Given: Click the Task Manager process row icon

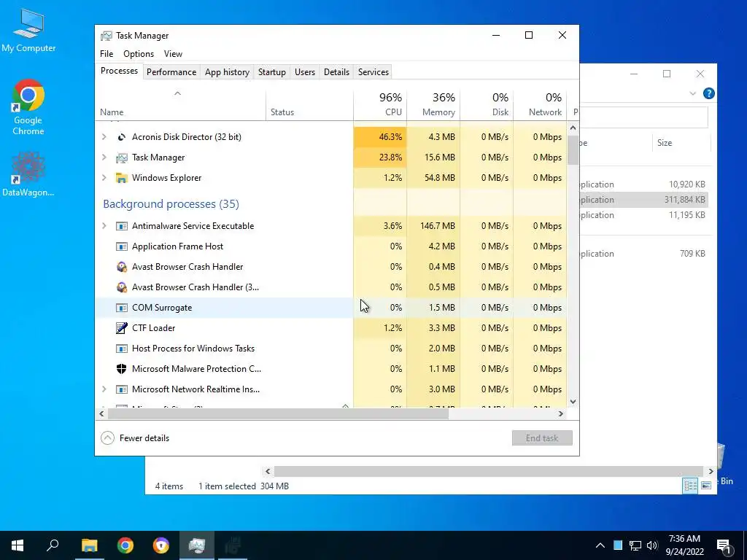Looking at the screenshot, I should pos(122,157).
